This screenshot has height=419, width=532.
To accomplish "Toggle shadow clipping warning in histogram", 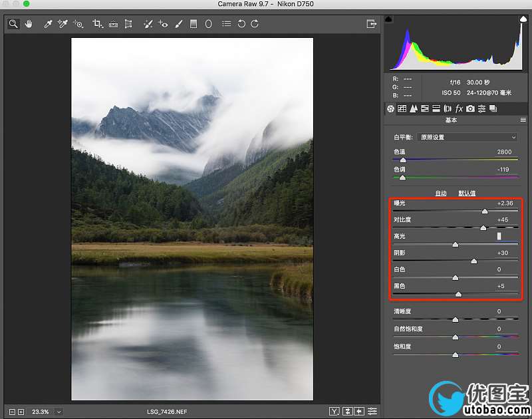I will click(389, 19).
